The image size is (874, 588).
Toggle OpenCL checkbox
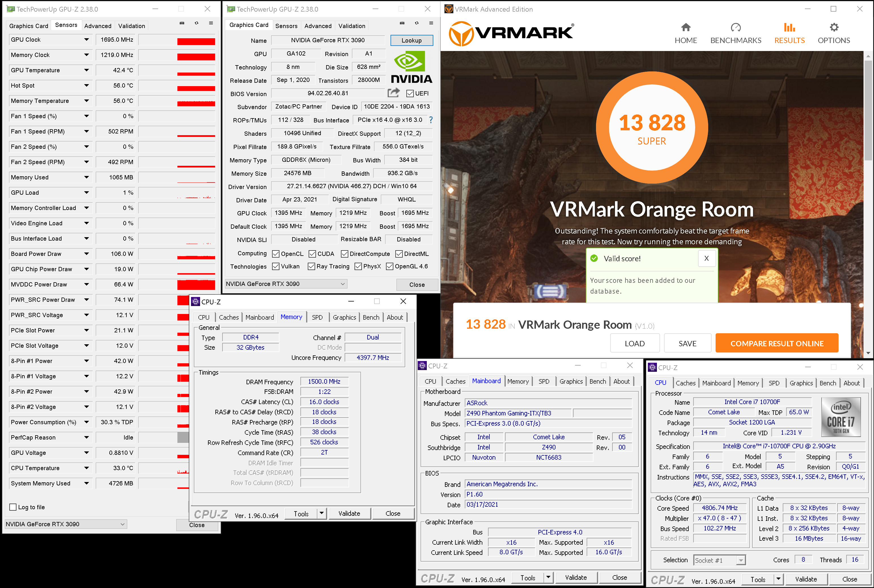click(275, 254)
